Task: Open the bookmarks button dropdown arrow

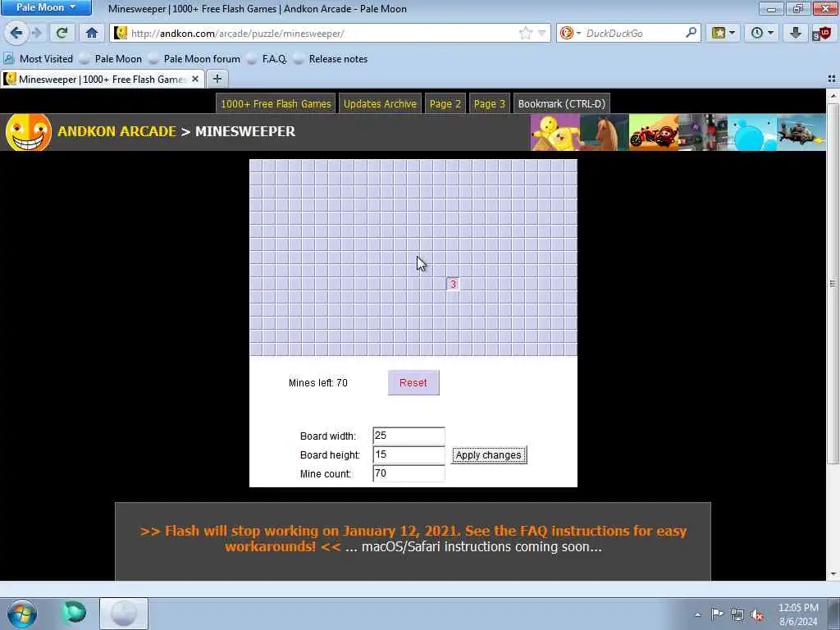Action: 733,33
